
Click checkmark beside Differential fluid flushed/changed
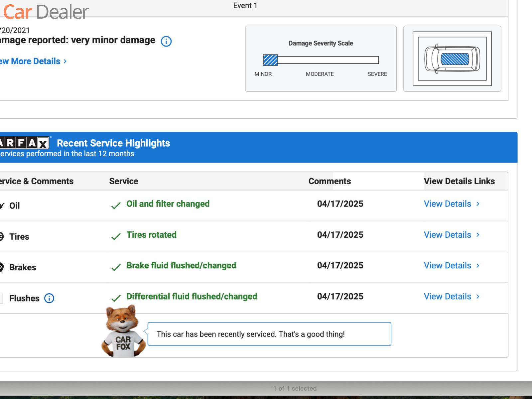(116, 298)
